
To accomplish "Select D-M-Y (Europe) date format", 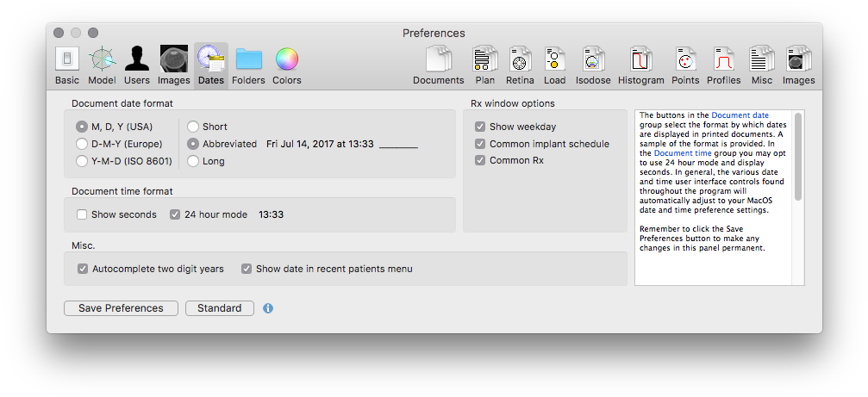I will (x=119, y=145).
